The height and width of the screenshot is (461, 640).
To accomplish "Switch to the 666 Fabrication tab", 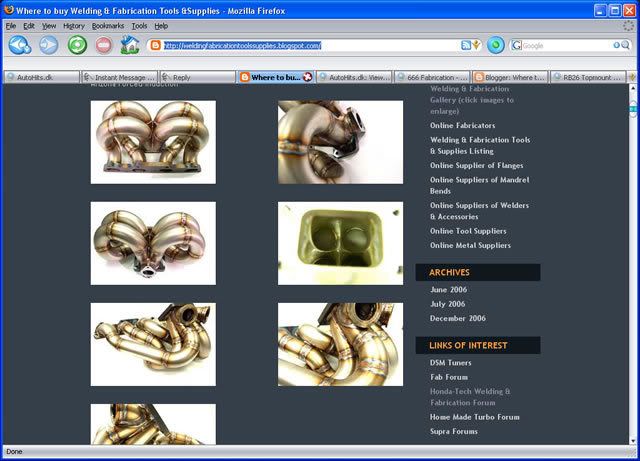I will (x=432, y=77).
